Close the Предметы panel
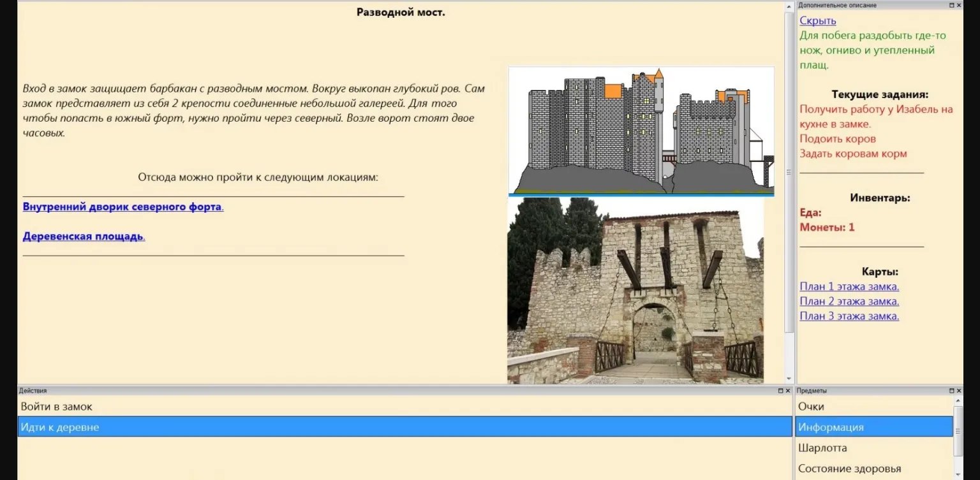 959,391
